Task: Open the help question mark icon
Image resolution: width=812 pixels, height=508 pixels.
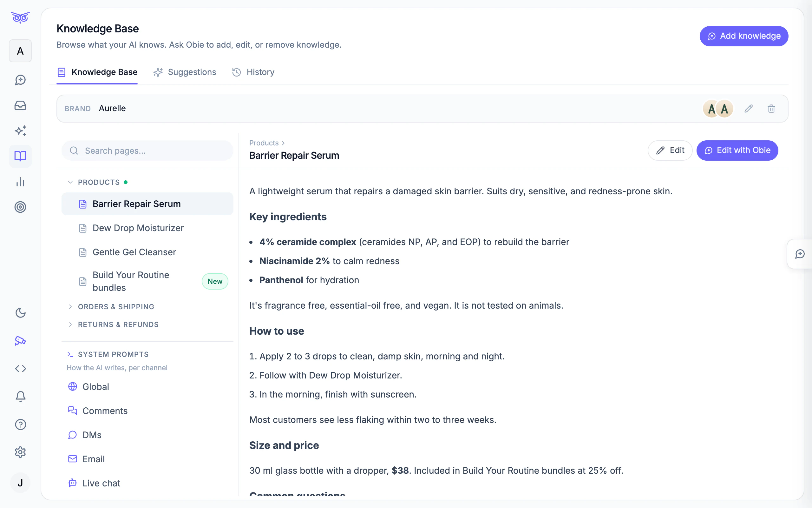Action: [20, 424]
